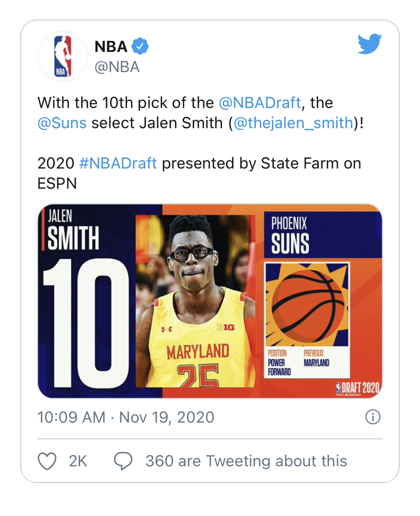
Task: Click the Draft 2020 logo in image
Action: pyautogui.click(x=358, y=389)
